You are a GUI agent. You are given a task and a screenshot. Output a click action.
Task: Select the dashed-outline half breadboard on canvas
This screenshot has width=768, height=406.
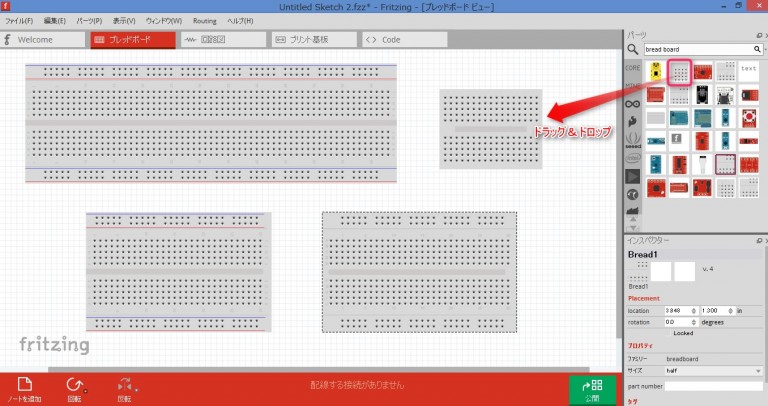419,271
